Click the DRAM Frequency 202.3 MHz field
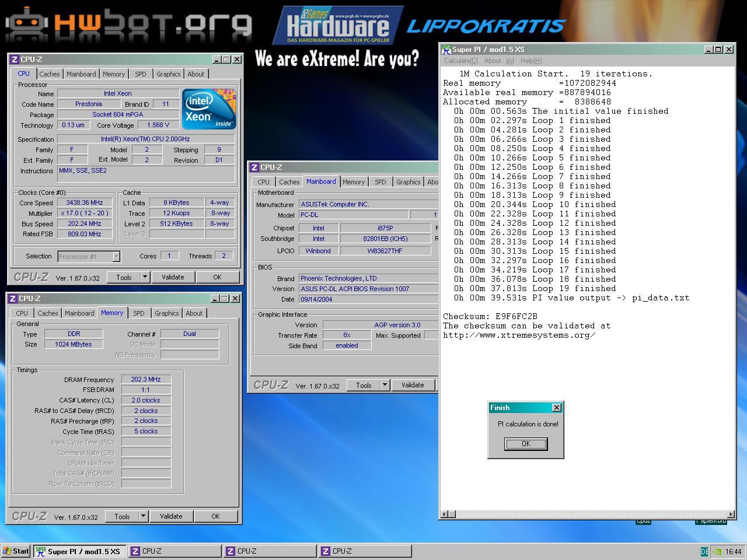 click(x=146, y=380)
